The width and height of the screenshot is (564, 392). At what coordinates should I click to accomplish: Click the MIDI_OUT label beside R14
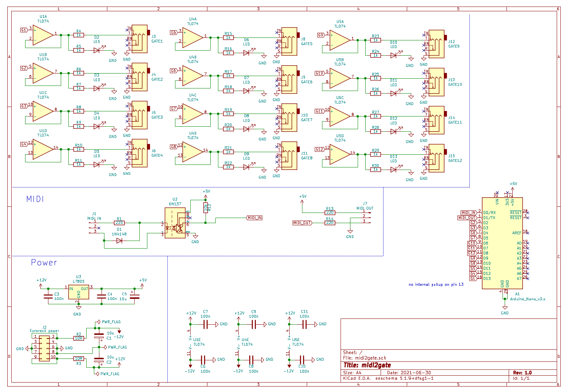click(302, 223)
